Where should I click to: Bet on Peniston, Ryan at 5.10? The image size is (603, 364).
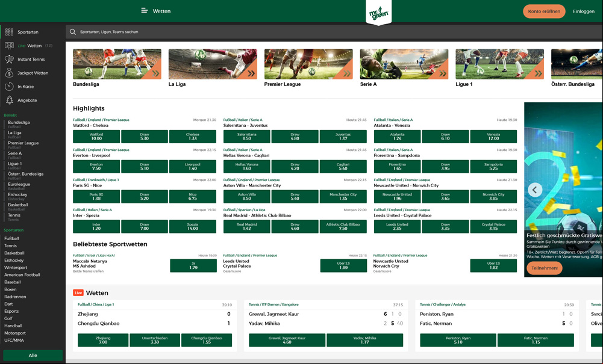(x=458, y=340)
